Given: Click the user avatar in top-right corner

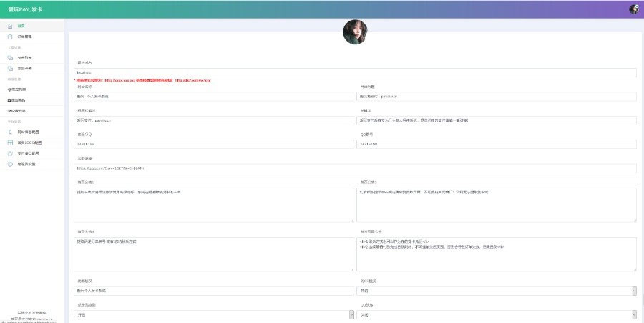Looking at the screenshot, I should (633, 9).
